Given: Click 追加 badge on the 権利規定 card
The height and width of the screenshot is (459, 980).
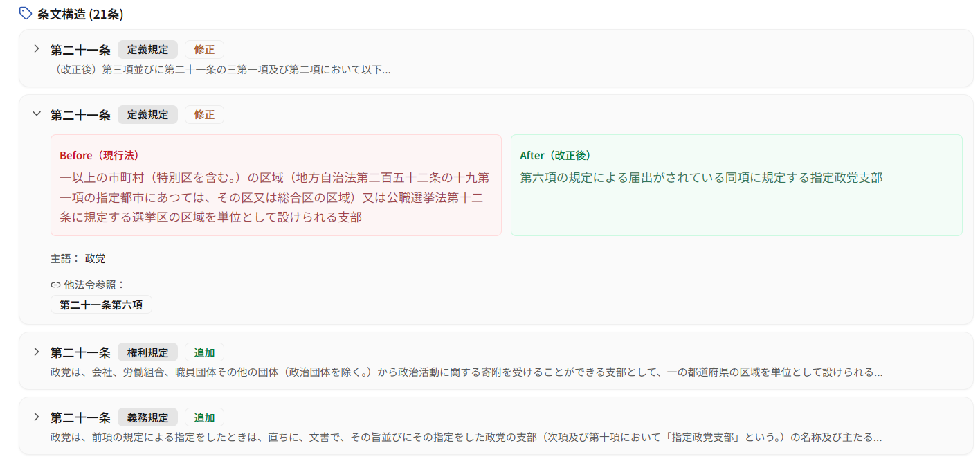Looking at the screenshot, I should click(204, 352).
